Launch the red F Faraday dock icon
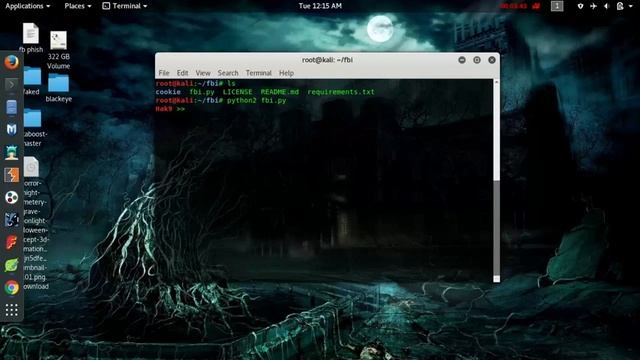The width and height of the screenshot is (640, 360). coord(11,242)
